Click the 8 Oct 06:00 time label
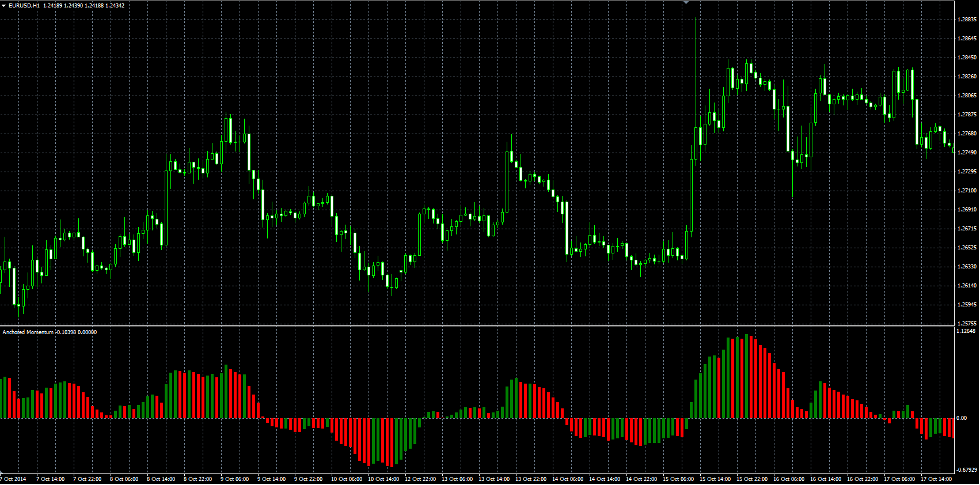980x485 pixels. tap(124, 479)
